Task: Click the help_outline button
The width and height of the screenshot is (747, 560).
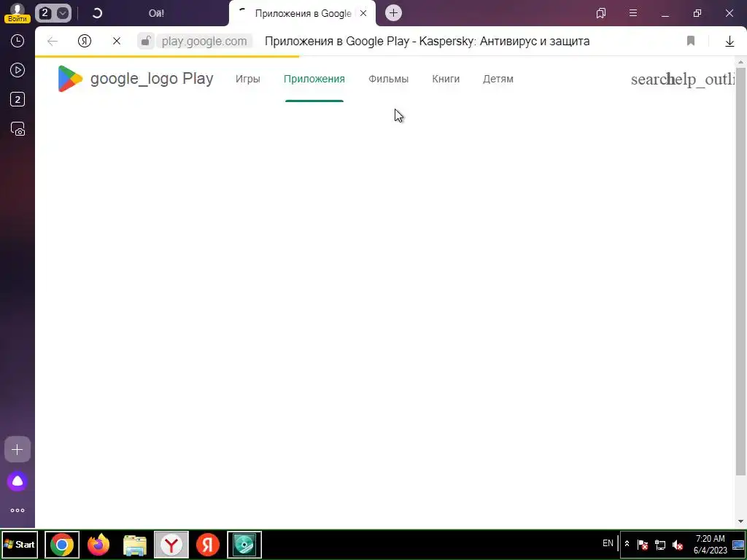Action: 701,79
